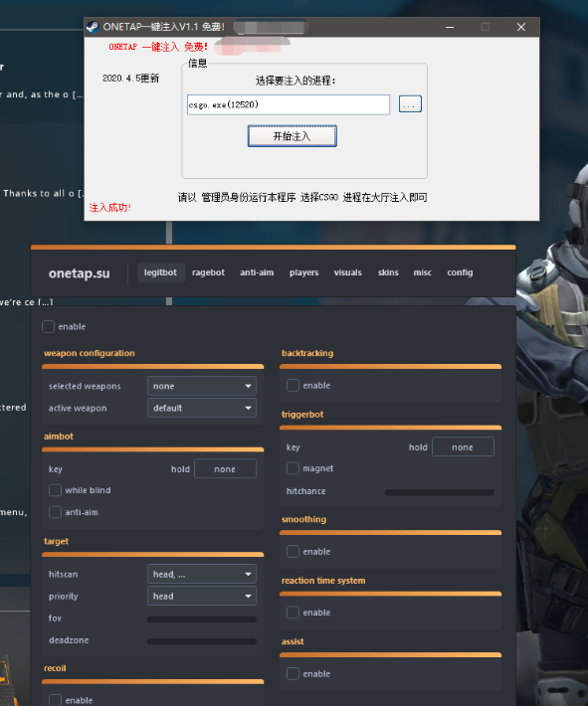
Task: Click the deadzone slider track
Action: 202,641
